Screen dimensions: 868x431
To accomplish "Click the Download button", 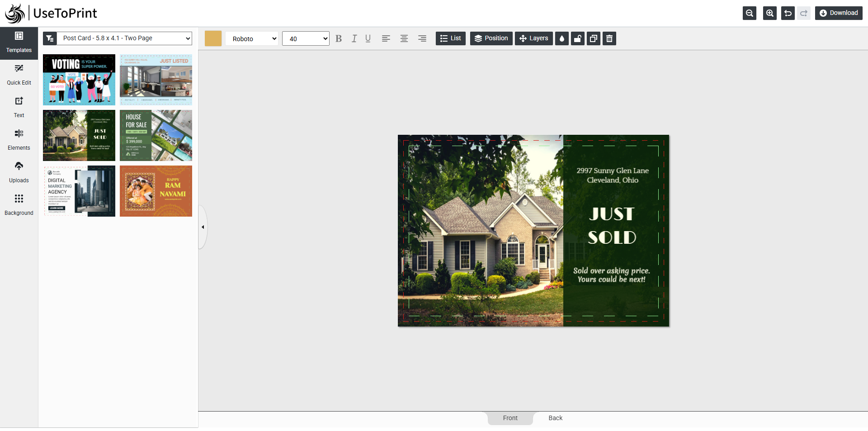I will tap(839, 13).
